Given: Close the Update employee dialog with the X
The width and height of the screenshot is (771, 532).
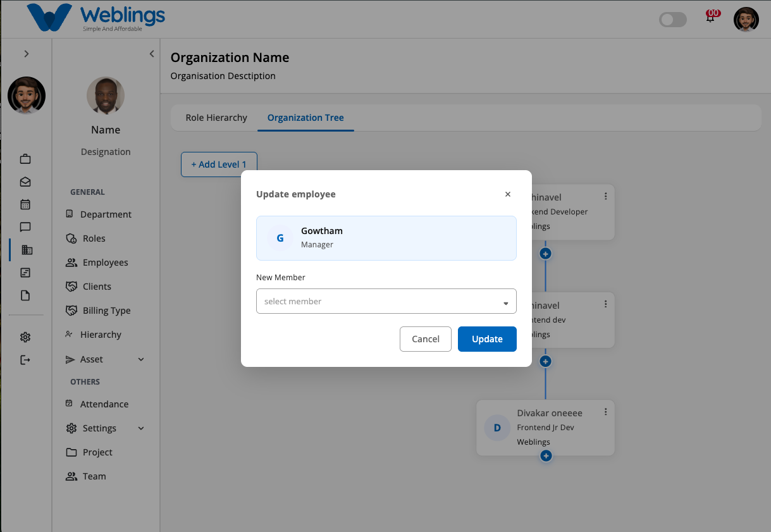Looking at the screenshot, I should coord(508,194).
